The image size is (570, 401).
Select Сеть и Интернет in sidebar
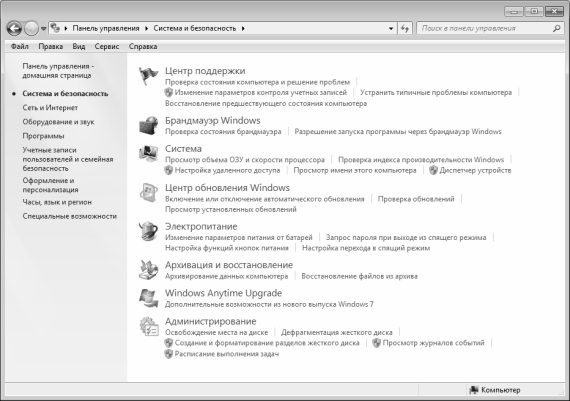click(x=50, y=108)
